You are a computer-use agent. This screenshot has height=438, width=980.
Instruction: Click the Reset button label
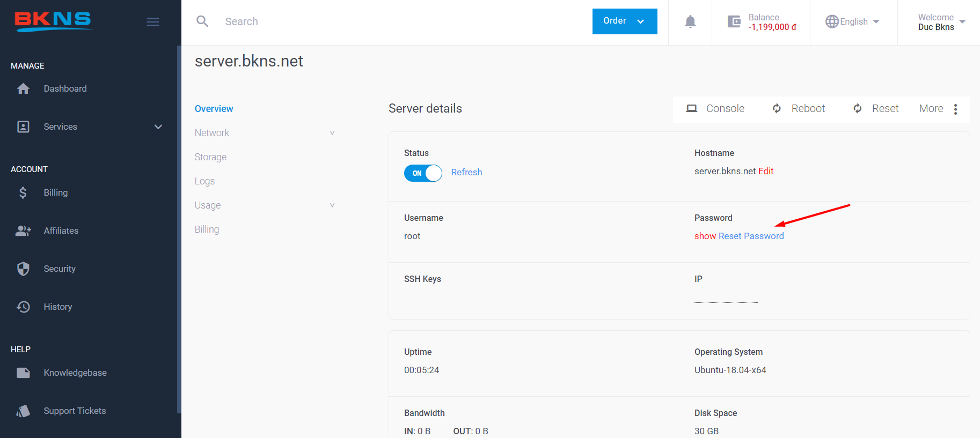point(885,108)
